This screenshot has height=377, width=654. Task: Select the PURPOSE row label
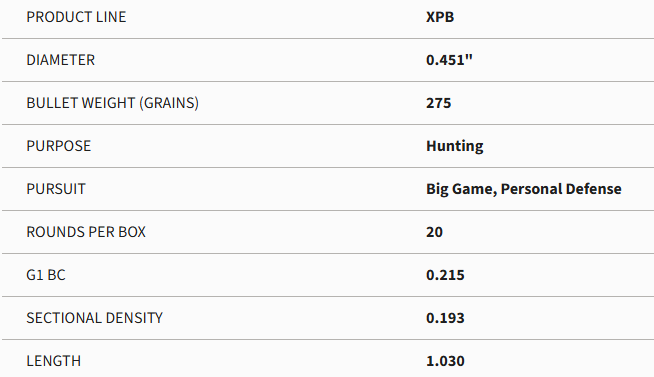59,146
